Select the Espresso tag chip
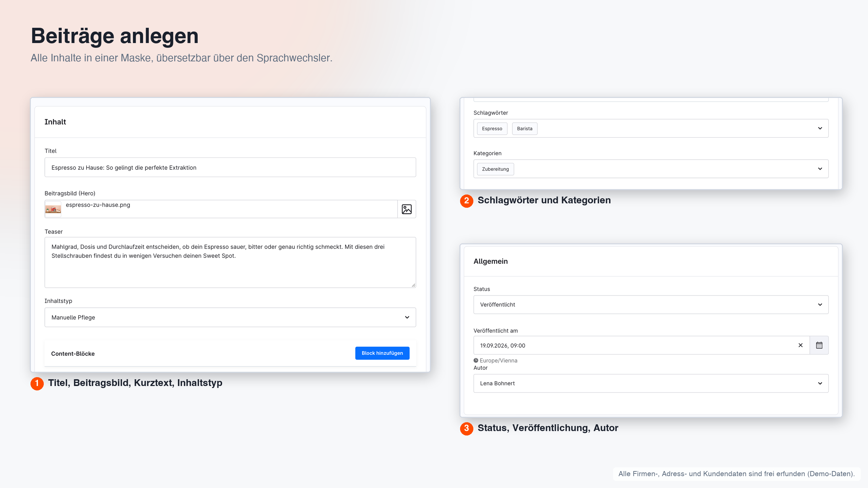Image resolution: width=868 pixels, height=488 pixels. (492, 129)
